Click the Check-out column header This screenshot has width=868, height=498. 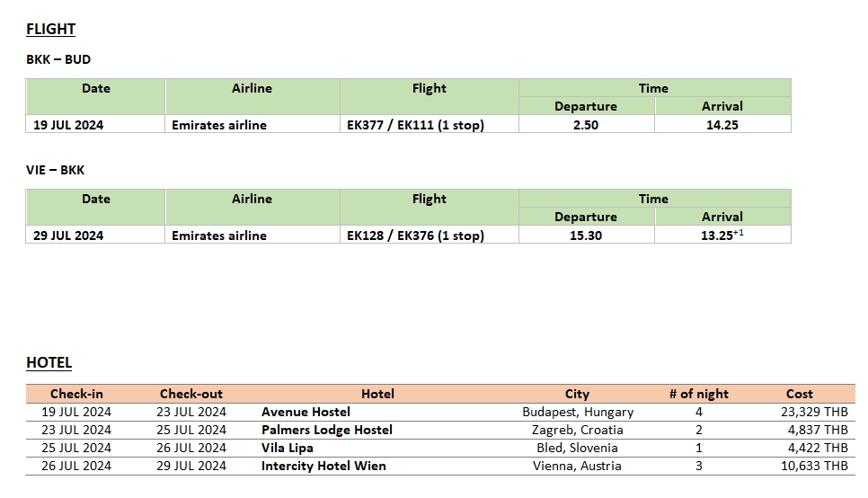click(191, 394)
